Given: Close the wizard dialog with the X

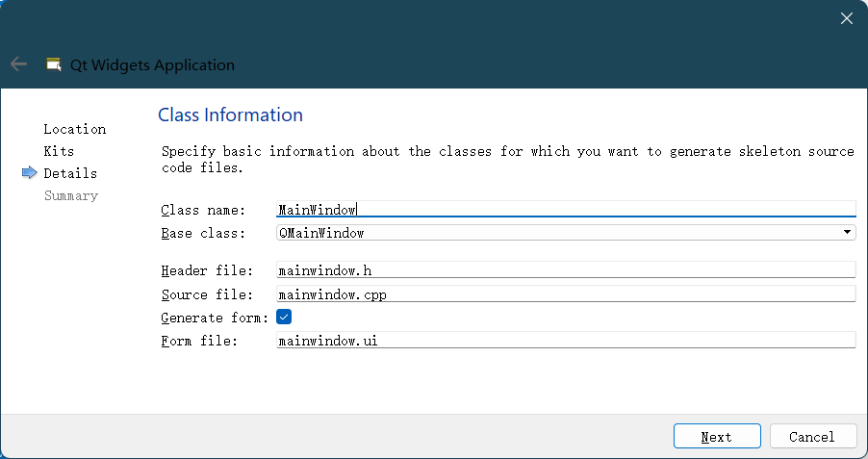Looking at the screenshot, I should [x=846, y=18].
